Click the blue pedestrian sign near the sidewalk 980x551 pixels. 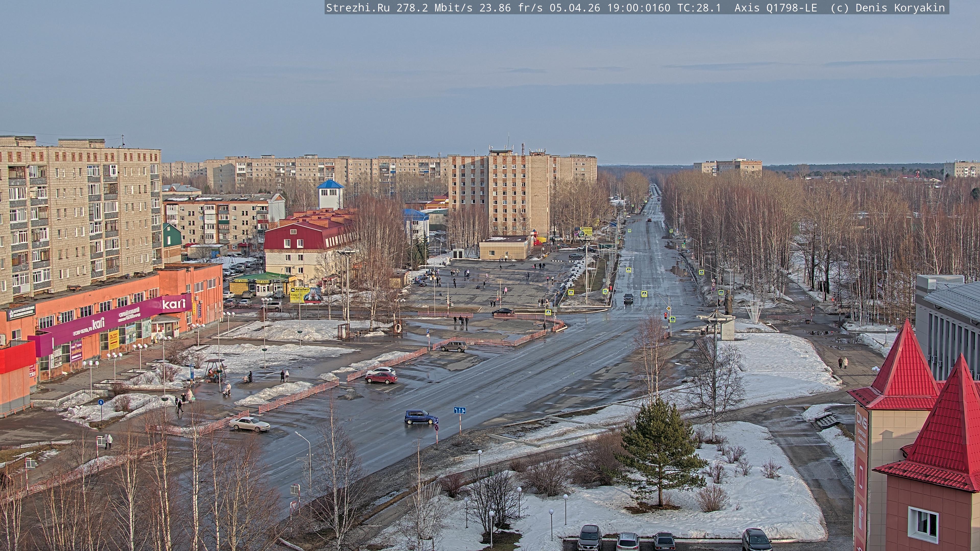[101, 402]
